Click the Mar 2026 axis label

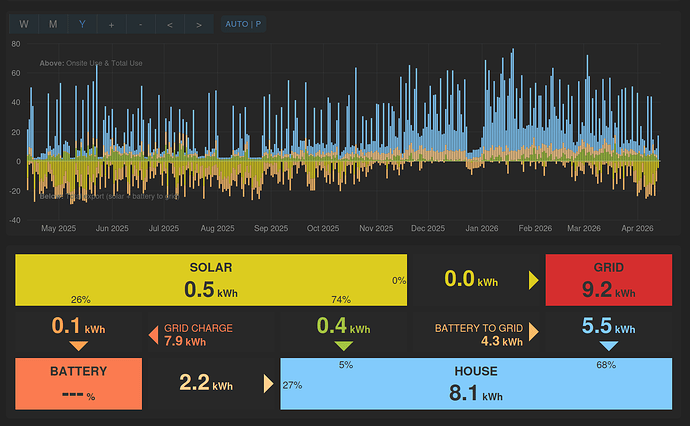[584, 228]
